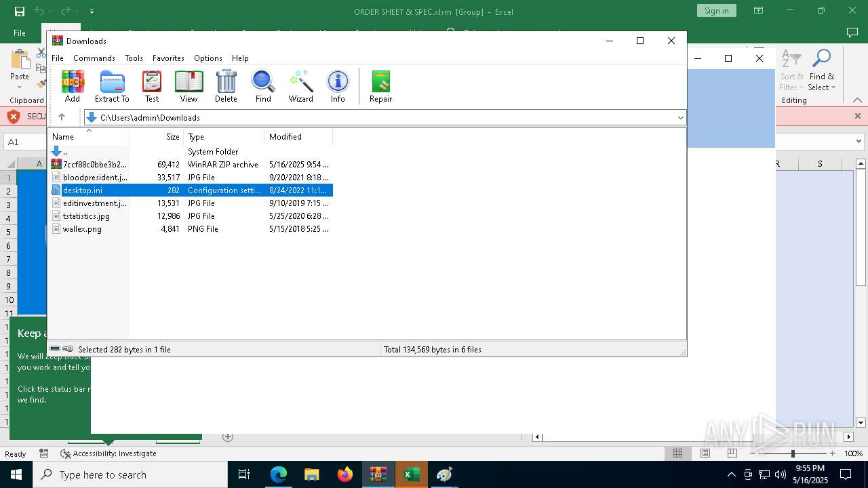Click the 100% zoom level
Screen dimensions: 868x488
point(853,453)
